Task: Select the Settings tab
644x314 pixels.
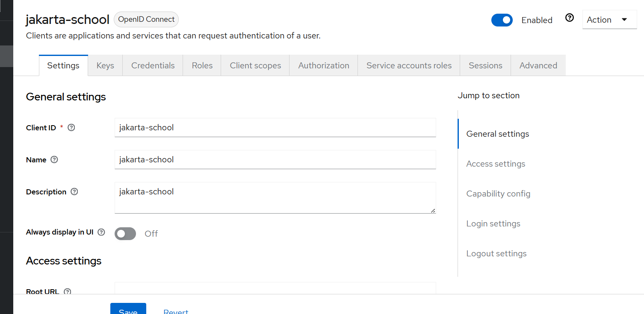Action: pos(63,65)
